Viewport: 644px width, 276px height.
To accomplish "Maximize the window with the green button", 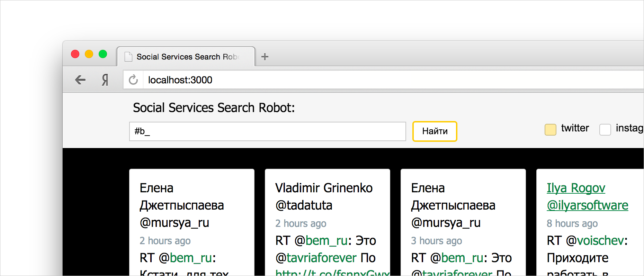I will (103, 54).
